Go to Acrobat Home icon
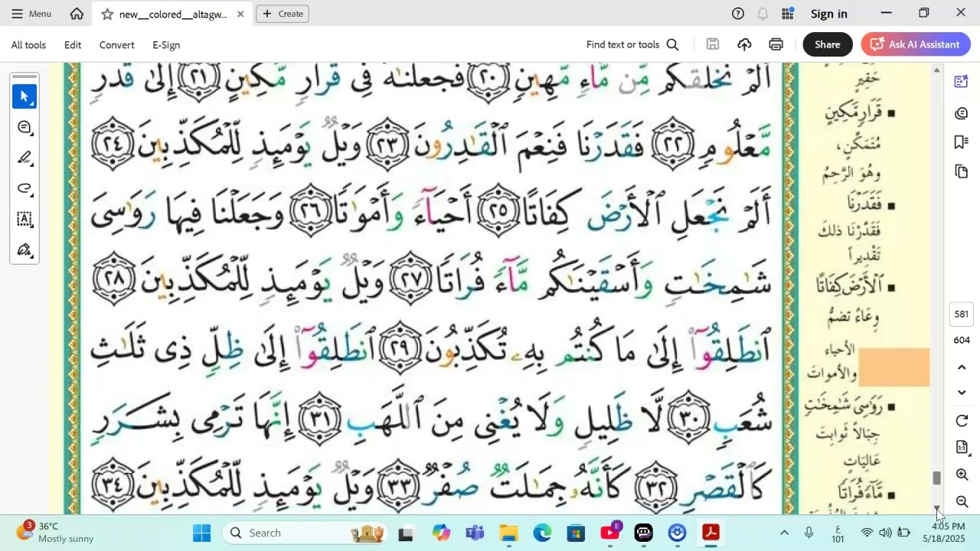The height and width of the screenshot is (551, 980). tap(77, 14)
